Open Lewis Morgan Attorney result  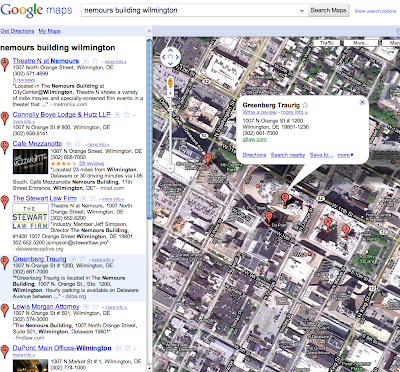(x=46, y=306)
